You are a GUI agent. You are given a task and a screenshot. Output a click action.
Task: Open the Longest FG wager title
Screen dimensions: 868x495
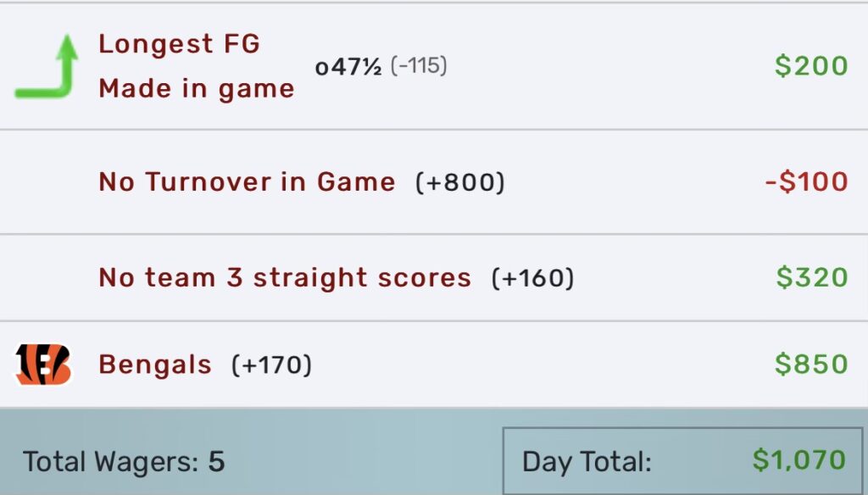tap(180, 44)
